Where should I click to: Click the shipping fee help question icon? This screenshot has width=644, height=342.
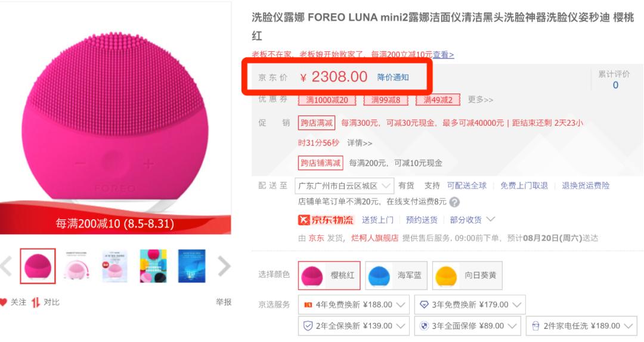click(x=455, y=202)
